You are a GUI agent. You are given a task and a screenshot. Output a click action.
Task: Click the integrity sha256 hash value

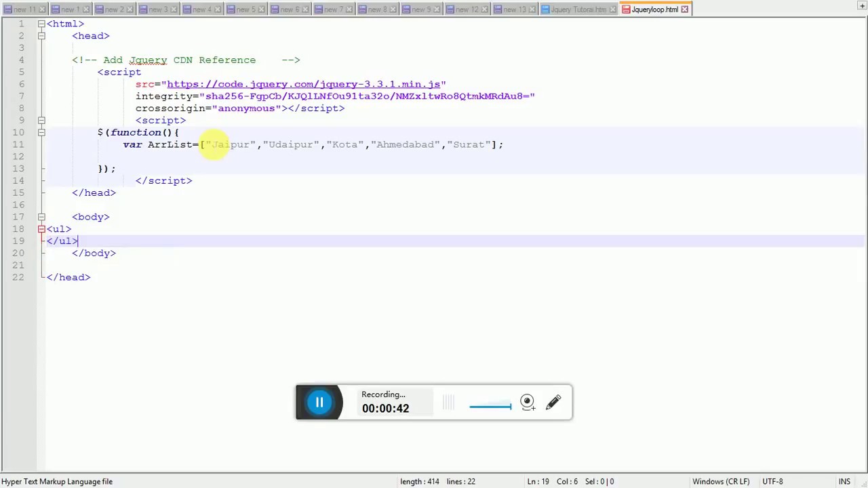[367, 96]
